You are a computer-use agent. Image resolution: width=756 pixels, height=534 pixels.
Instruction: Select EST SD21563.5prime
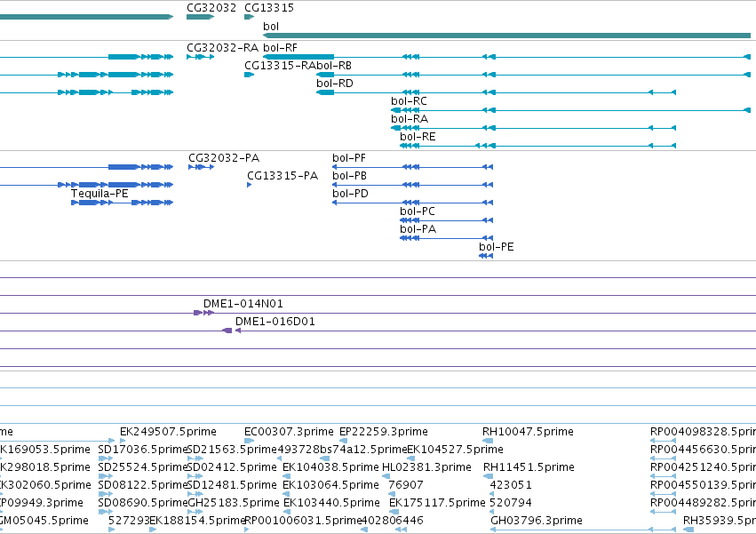coord(232,450)
